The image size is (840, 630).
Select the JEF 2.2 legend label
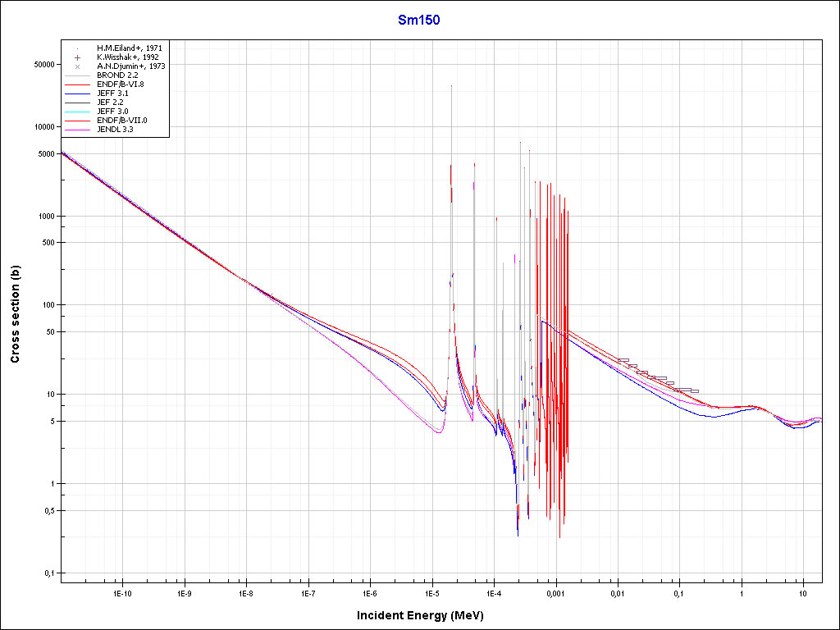pyautogui.click(x=110, y=103)
